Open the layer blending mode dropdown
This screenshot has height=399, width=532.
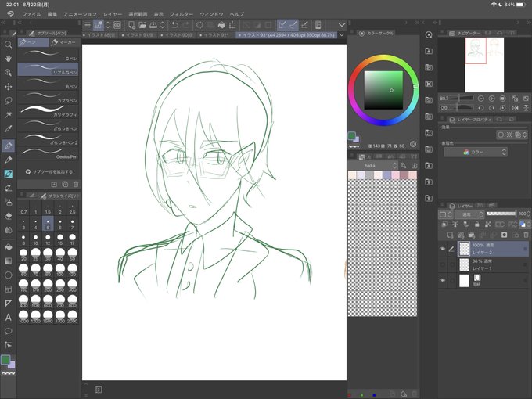point(469,214)
